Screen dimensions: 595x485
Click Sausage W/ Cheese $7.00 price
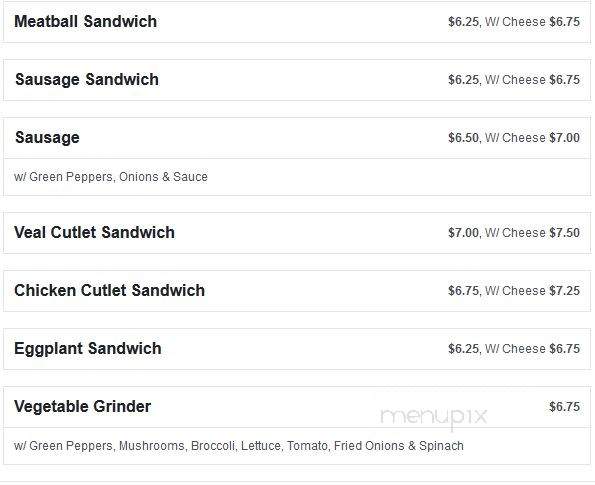pyautogui.click(x=532, y=138)
